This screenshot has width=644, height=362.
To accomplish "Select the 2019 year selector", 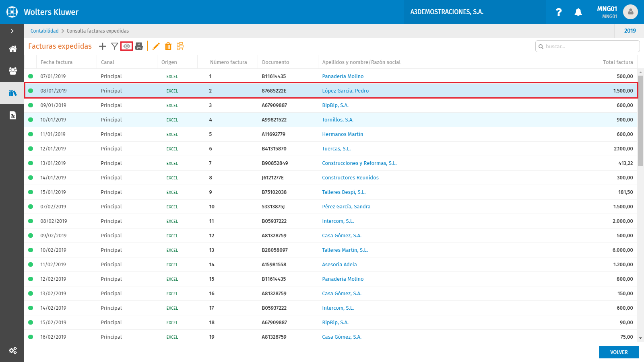I will [x=630, y=31].
